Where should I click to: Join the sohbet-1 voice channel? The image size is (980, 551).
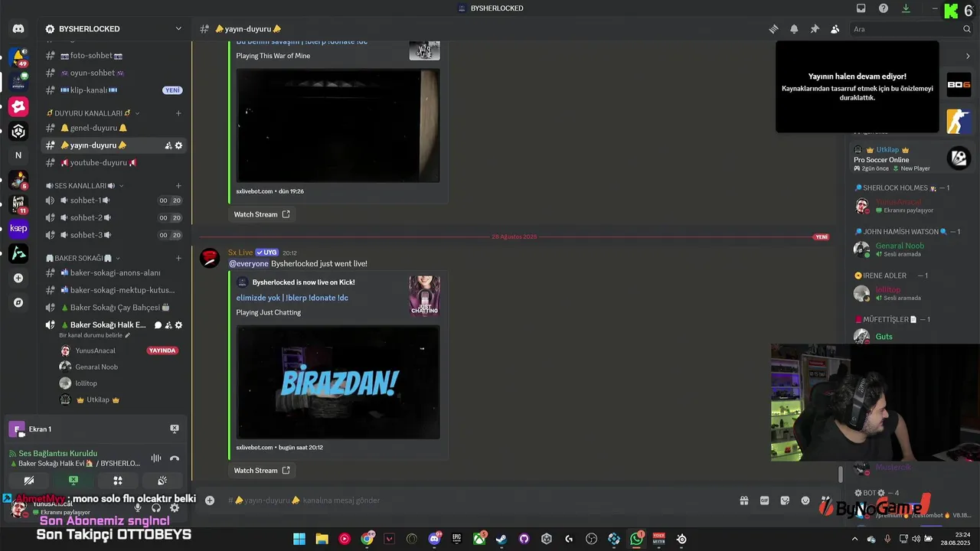[113, 201]
